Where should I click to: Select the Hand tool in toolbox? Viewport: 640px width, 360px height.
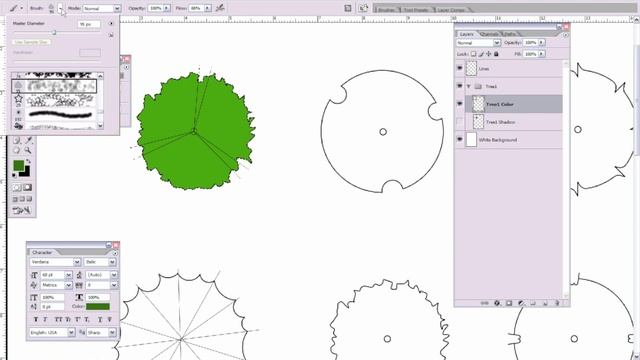(x=16, y=150)
